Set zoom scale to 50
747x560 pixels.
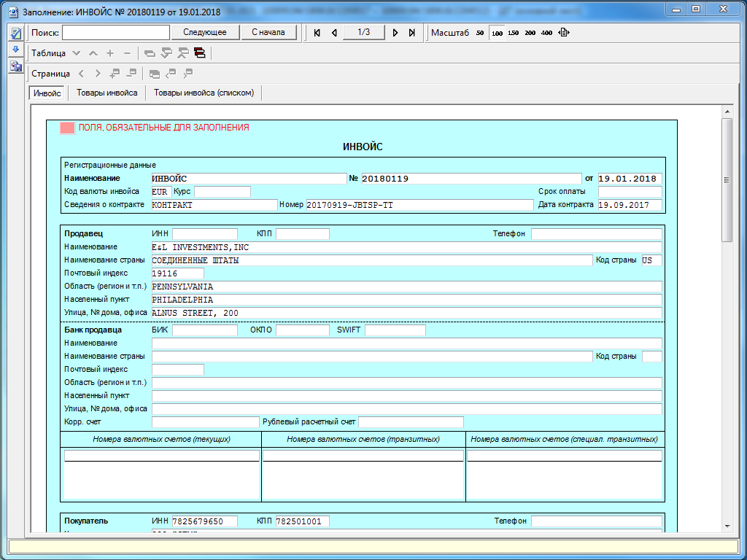480,33
